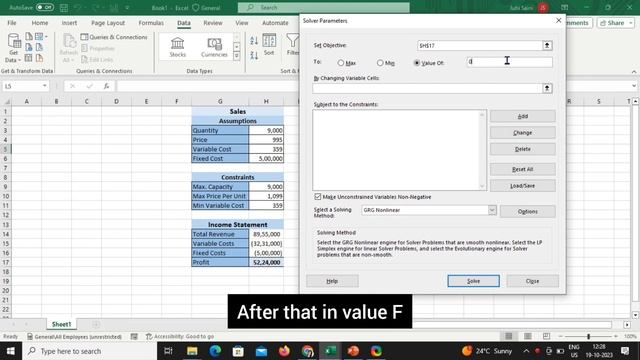The width and height of the screenshot is (640, 360).
Task: Click the Sheet1 worksheet tab
Action: click(62, 324)
